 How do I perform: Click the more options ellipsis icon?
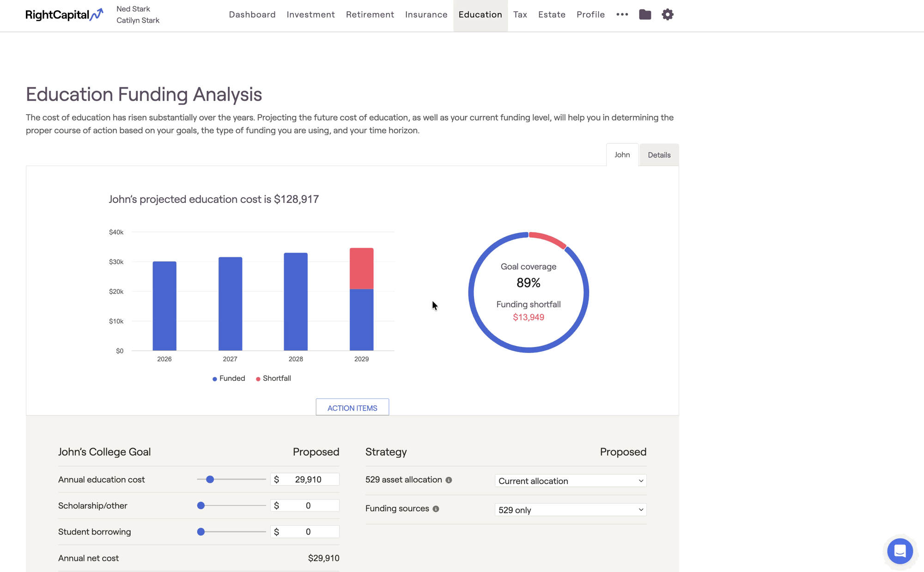622,15
